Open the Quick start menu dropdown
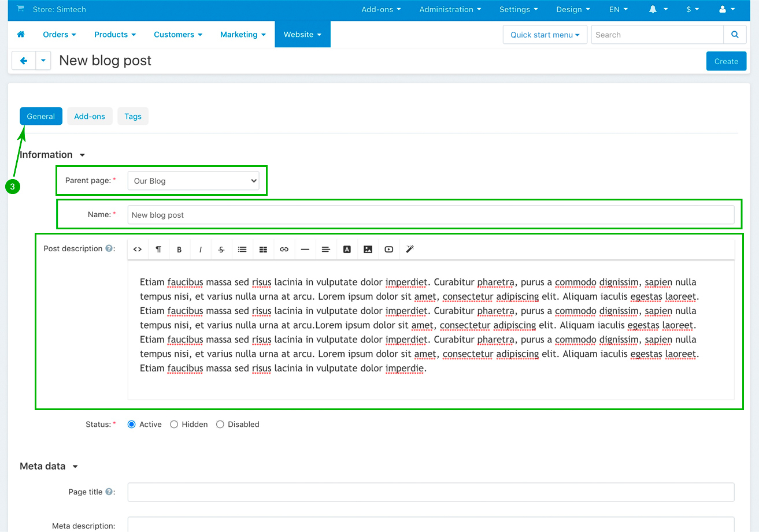 click(x=545, y=35)
